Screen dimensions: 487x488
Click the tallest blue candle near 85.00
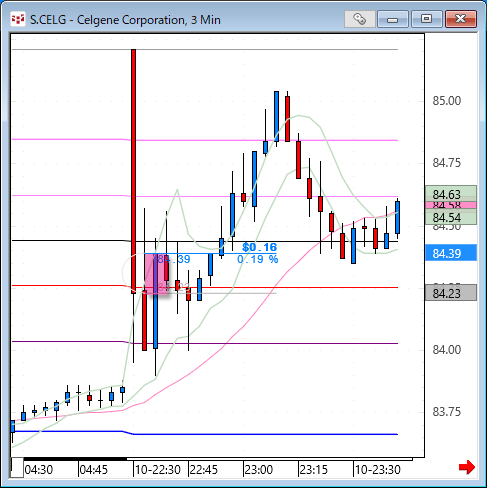coord(276,116)
